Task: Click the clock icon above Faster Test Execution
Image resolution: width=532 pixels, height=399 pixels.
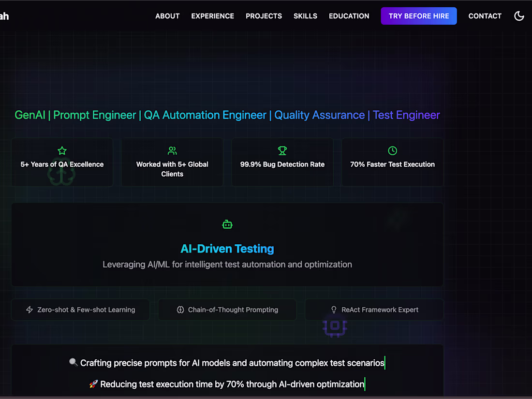Action: pyautogui.click(x=392, y=150)
